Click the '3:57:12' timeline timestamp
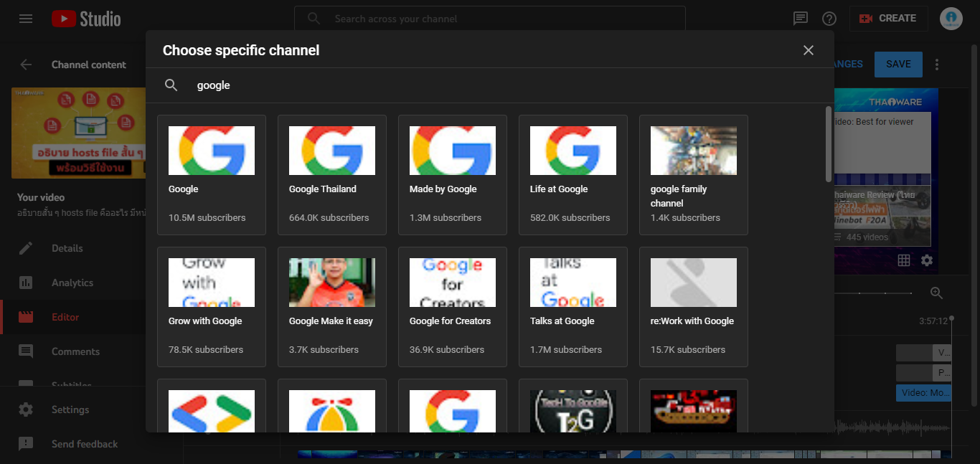980x464 pixels. coord(933,321)
